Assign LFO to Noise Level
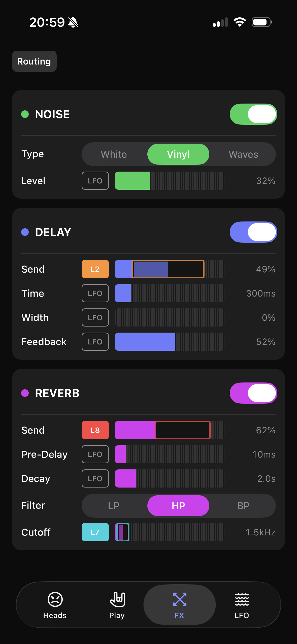Viewport: 297px width, 644px height. pos(95,181)
